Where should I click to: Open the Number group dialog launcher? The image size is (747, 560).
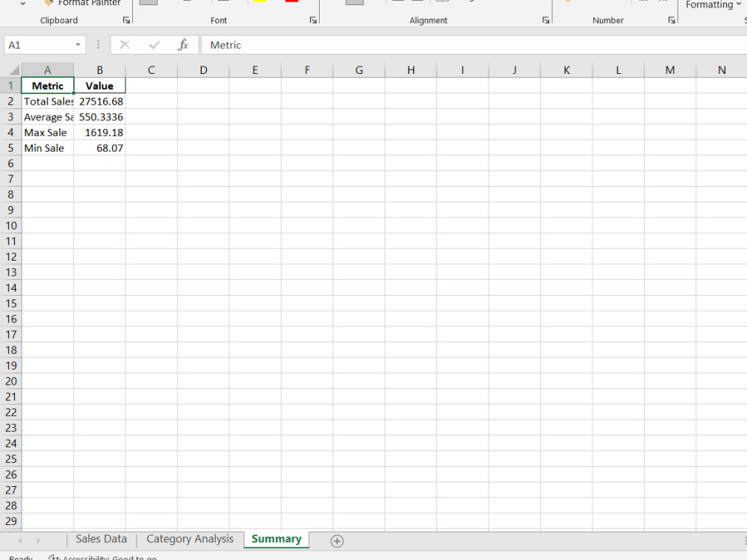click(x=672, y=20)
